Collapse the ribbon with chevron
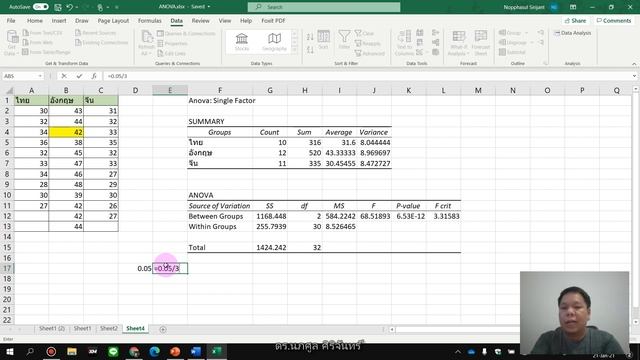This screenshot has height=360, width=640. [634, 64]
